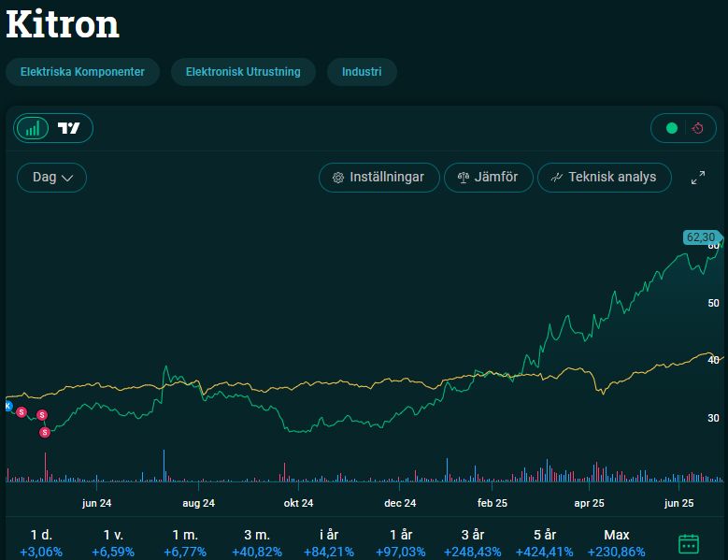This screenshot has width=728, height=560.
Task: Click the Kitron heading
Action: tap(63, 23)
